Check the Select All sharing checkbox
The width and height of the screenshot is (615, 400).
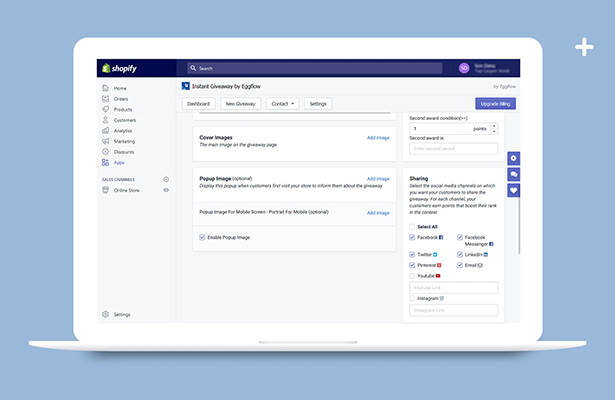click(412, 227)
